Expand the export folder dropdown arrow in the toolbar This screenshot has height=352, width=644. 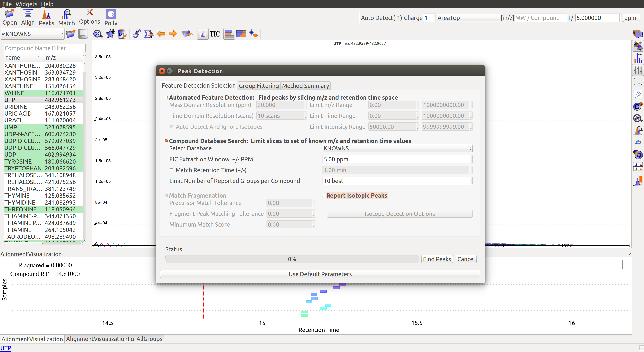(193, 34)
